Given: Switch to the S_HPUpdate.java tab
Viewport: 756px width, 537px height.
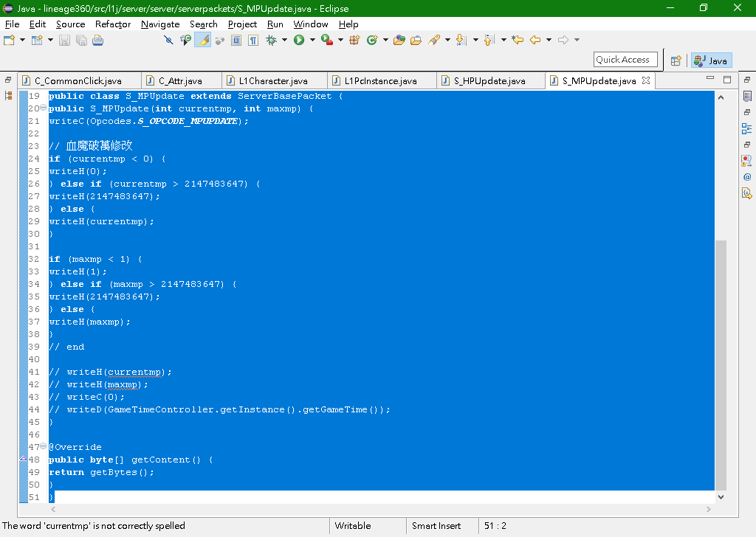Looking at the screenshot, I should coord(489,81).
